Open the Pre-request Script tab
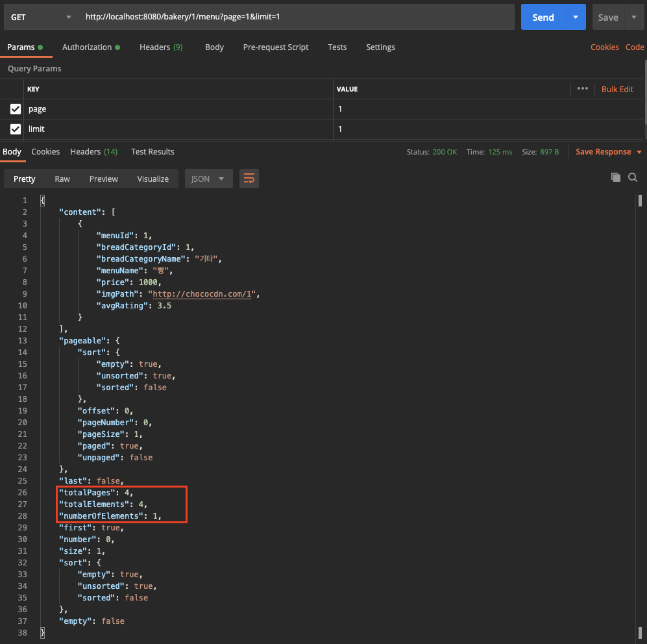The image size is (647, 644). tap(276, 47)
